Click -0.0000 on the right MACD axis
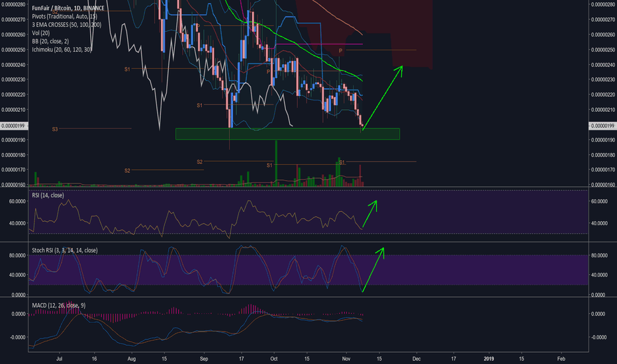This screenshot has width=617, height=364. click(599, 338)
